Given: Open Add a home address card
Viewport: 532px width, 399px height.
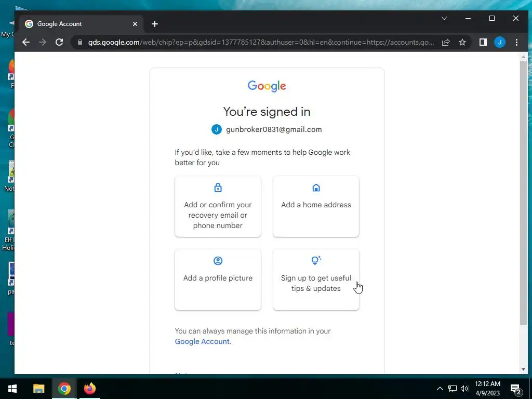Looking at the screenshot, I should point(316,206).
